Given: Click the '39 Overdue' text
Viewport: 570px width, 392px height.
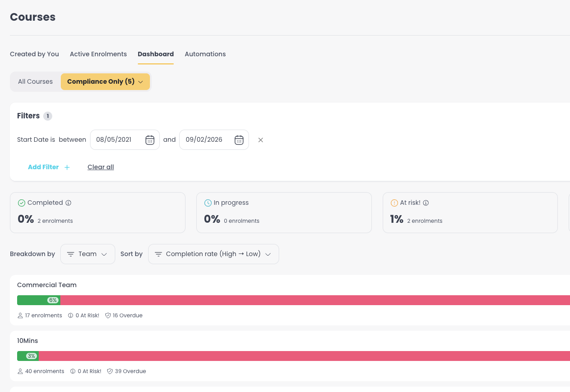Looking at the screenshot, I should [131, 371].
